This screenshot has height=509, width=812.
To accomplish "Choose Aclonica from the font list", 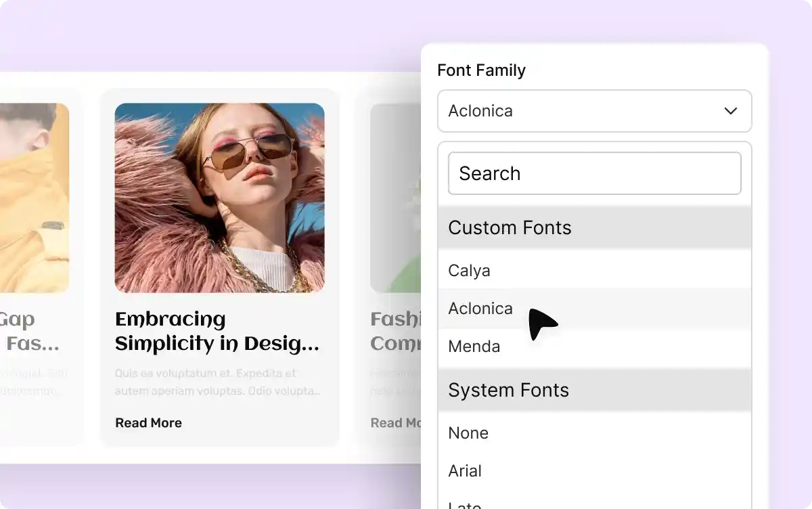I will pos(480,309).
